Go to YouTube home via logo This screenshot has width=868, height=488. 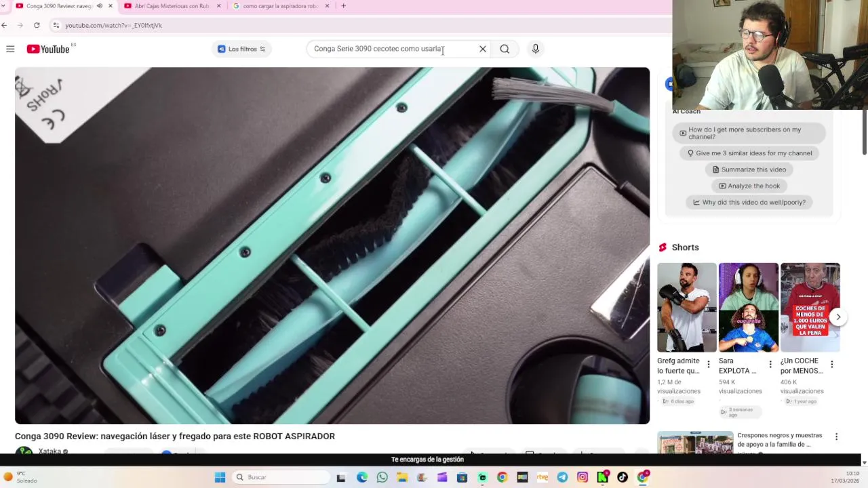pos(48,49)
